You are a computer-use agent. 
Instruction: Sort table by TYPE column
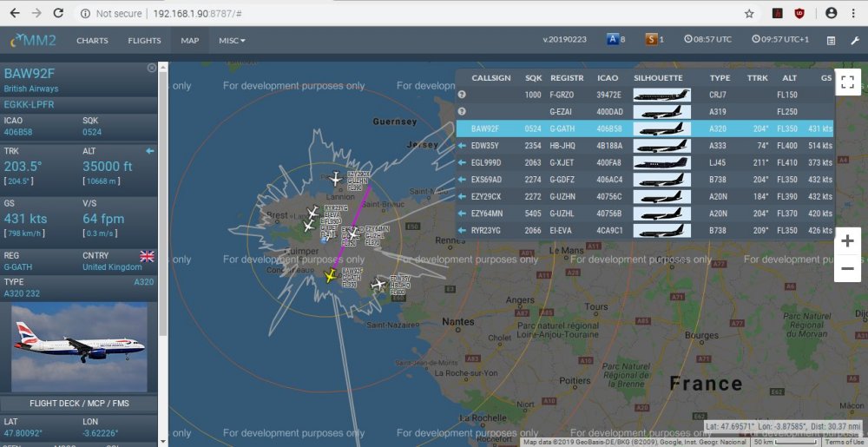[x=720, y=78]
